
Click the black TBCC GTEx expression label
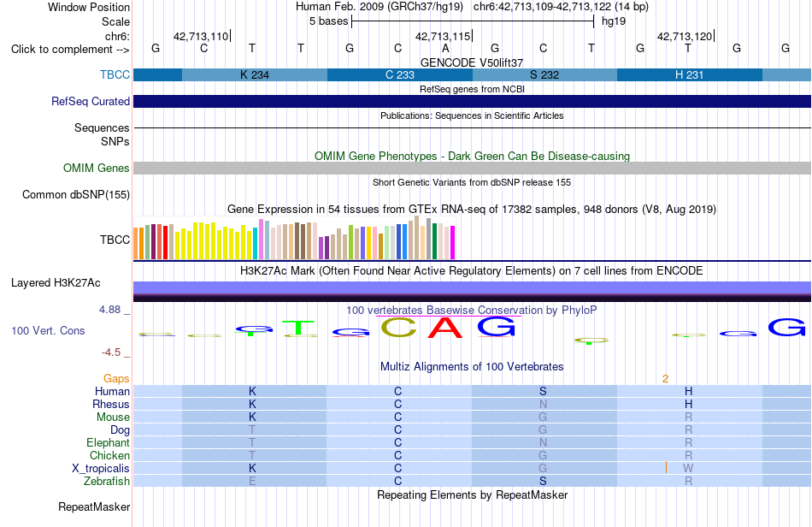[115, 240]
